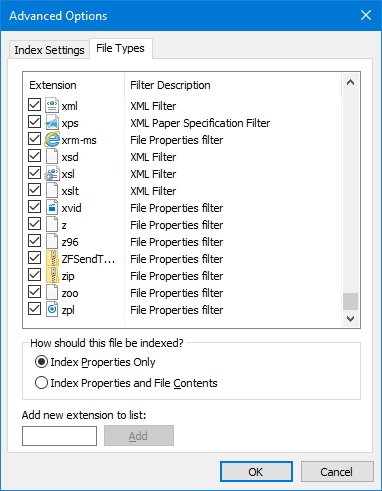
Task: Click the scroll down arrow of list
Action: click(x=350, y=319)
